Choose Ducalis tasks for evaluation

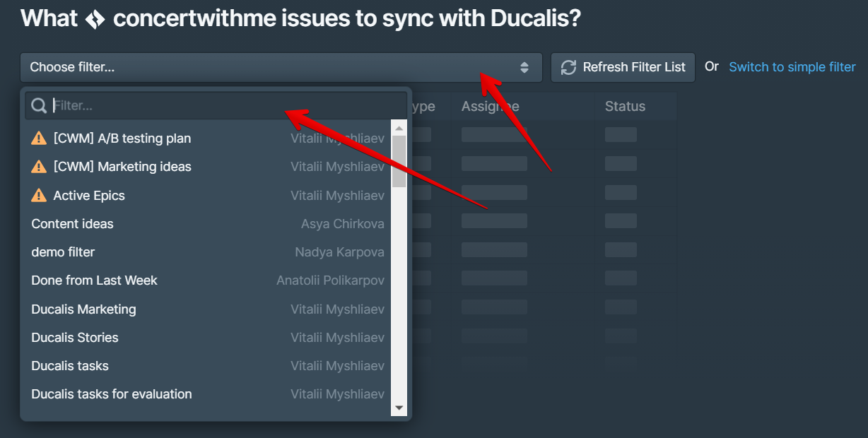tap(112, 394)
